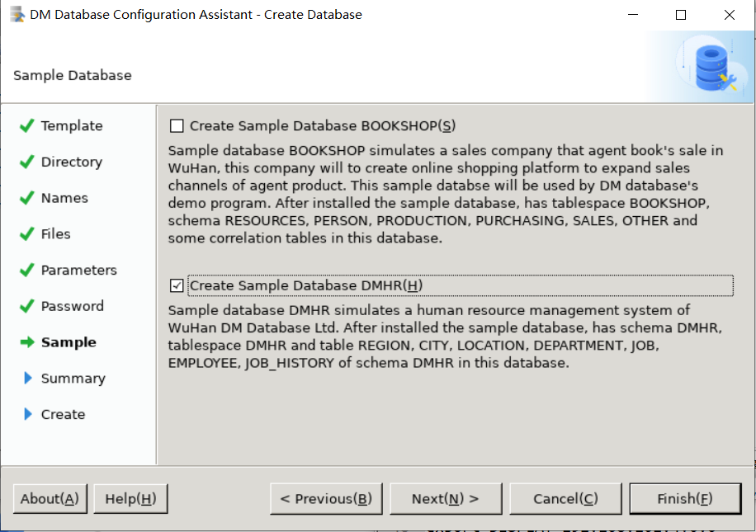Viewport: 756px width, 532px height.
Task: Click blue triangle beside Summary
Action: pyautogui.click(x=28, y=379)
